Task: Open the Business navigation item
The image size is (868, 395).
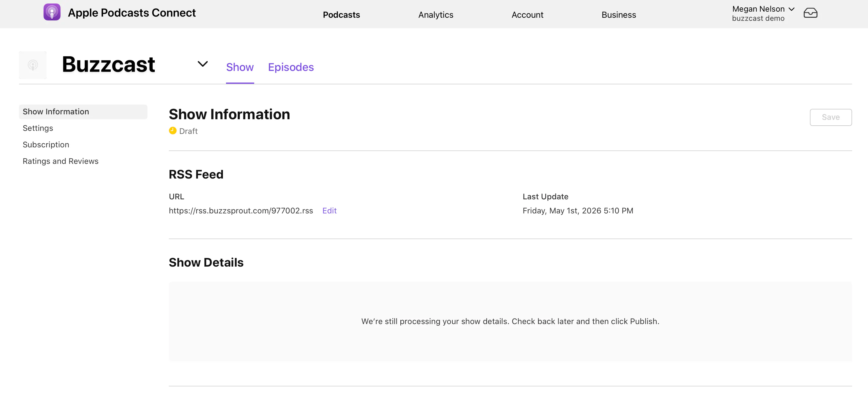Action: click(x=619, y=14)
